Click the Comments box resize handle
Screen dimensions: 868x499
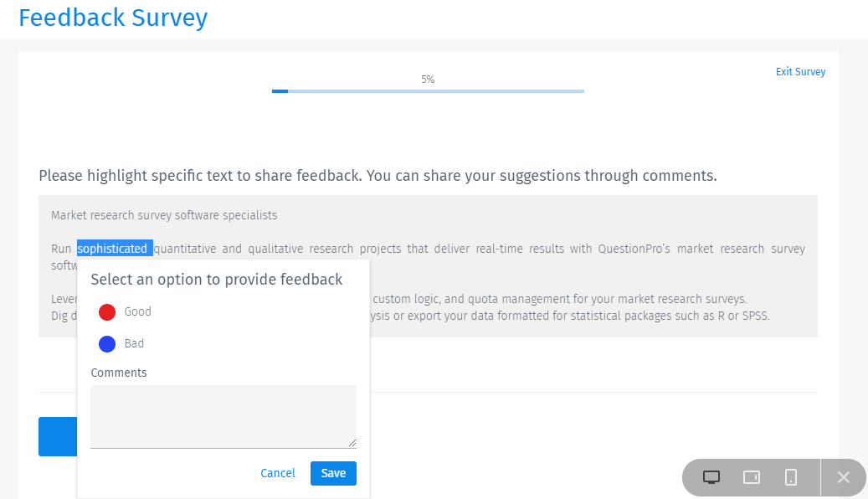coord(352,443)
